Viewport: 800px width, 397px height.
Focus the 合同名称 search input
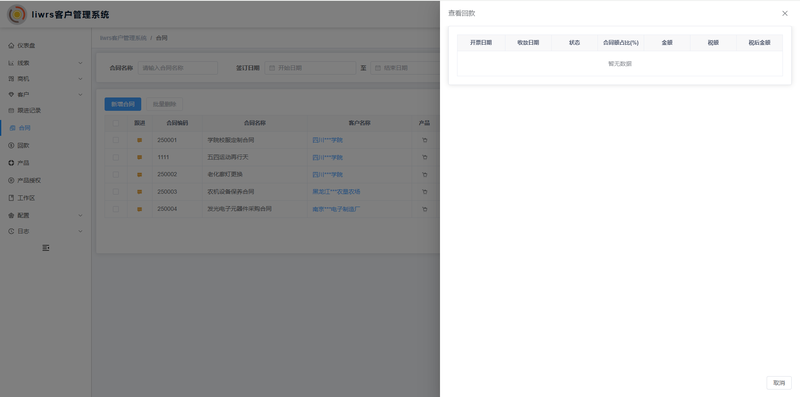[x=178, y=68]
